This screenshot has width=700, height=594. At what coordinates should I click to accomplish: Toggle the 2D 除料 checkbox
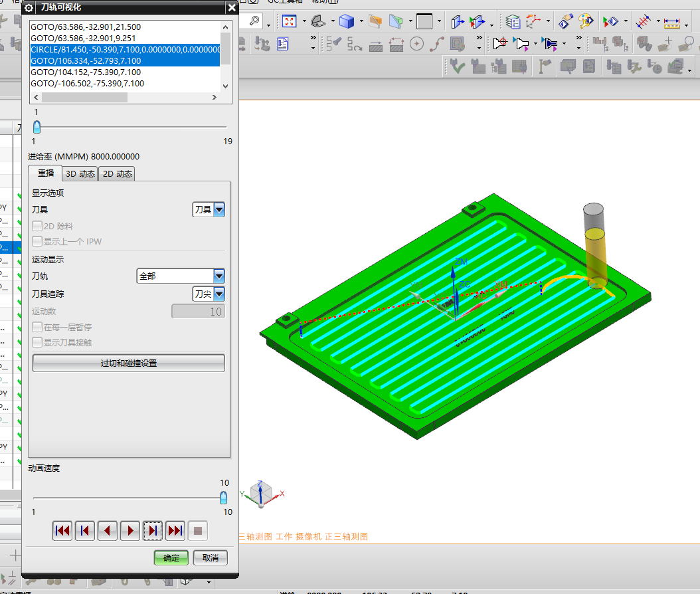[37, 226]
